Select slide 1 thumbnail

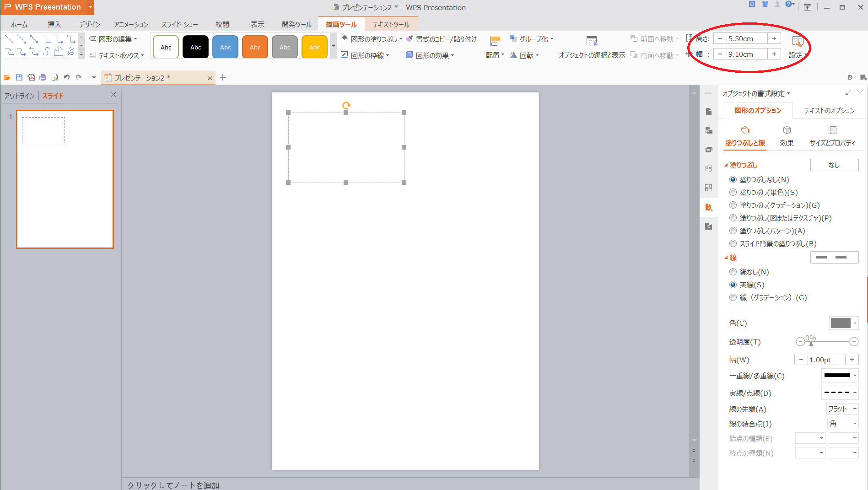65,179
